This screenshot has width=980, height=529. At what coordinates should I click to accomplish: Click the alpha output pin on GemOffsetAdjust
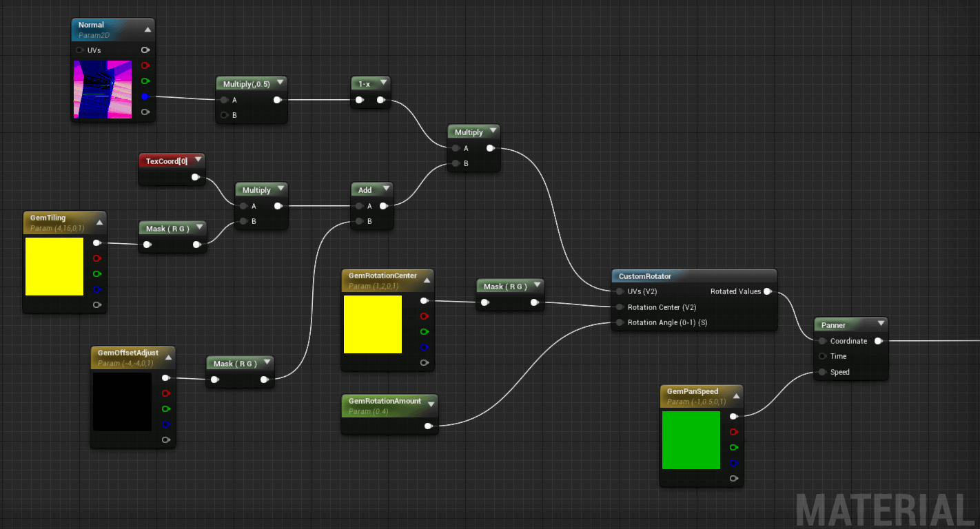coord(166,440)
